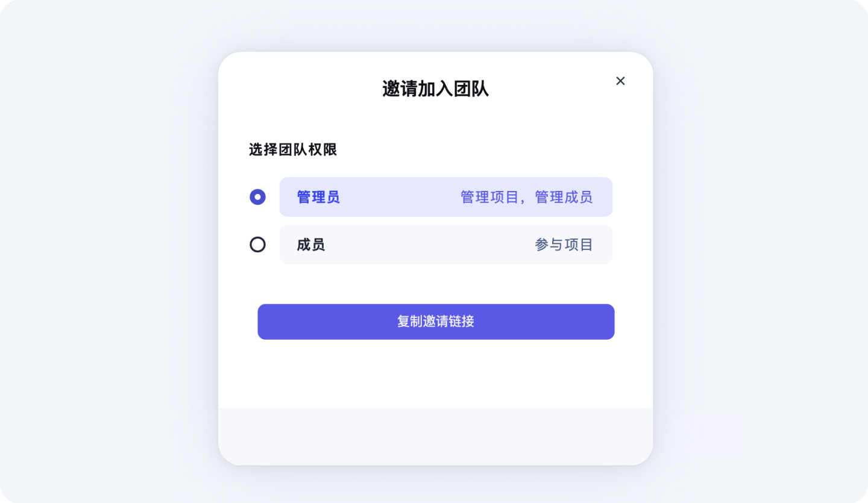The image size is (868, 503).
Task: Click the bold 管理员 label text
Action: click(x=318, y=197)
